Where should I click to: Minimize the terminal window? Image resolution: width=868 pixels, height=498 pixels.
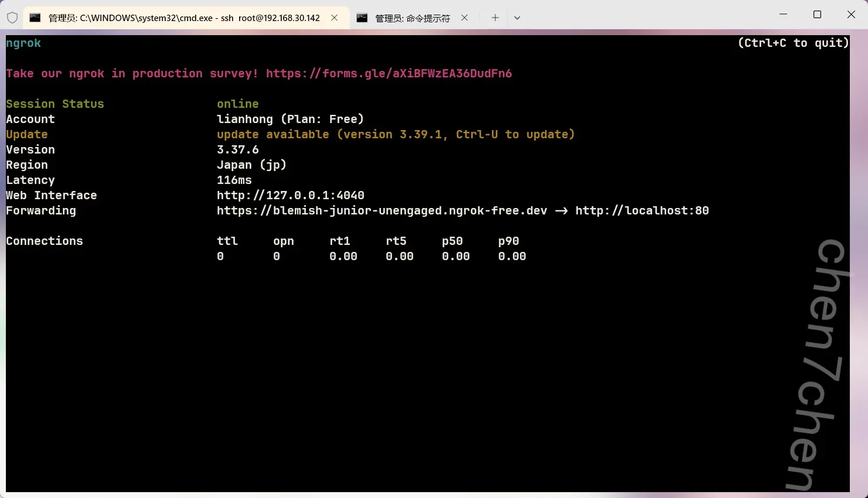pyautogui.click(x=783, y=14)
